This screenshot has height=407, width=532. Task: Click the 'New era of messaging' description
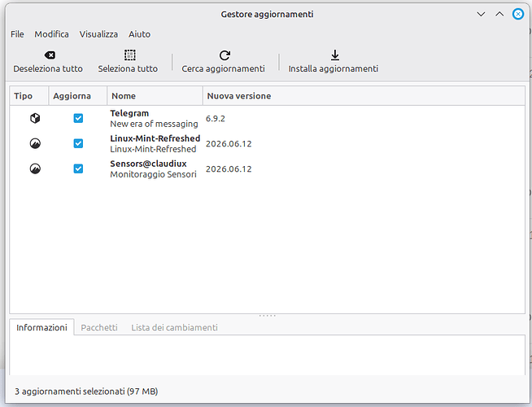pyautogui.click(x=154, y=124)
